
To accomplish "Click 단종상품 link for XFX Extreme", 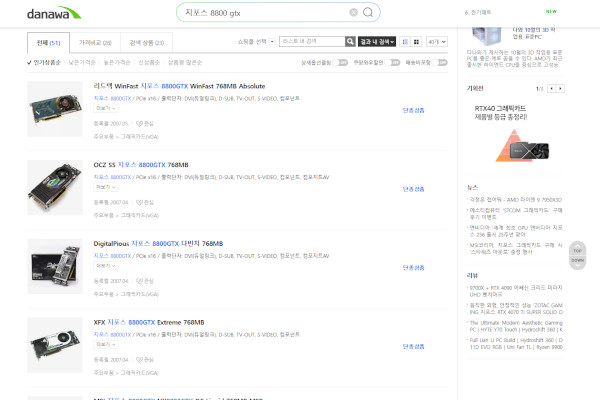I will point(413,346).
